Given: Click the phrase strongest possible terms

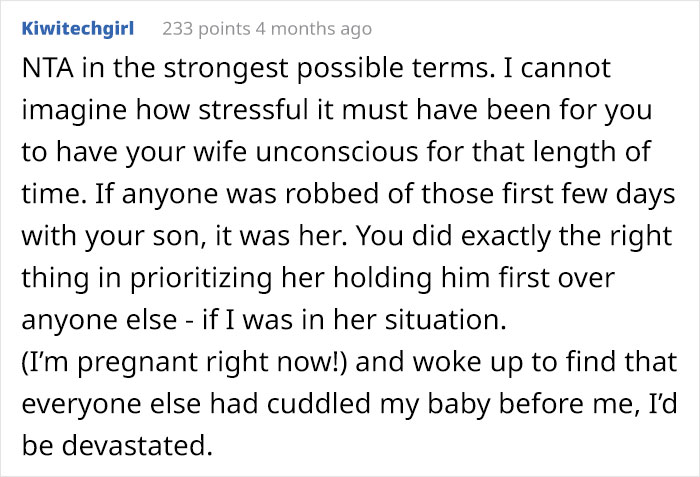Looking at the screenshot, I should coord(329,69).
